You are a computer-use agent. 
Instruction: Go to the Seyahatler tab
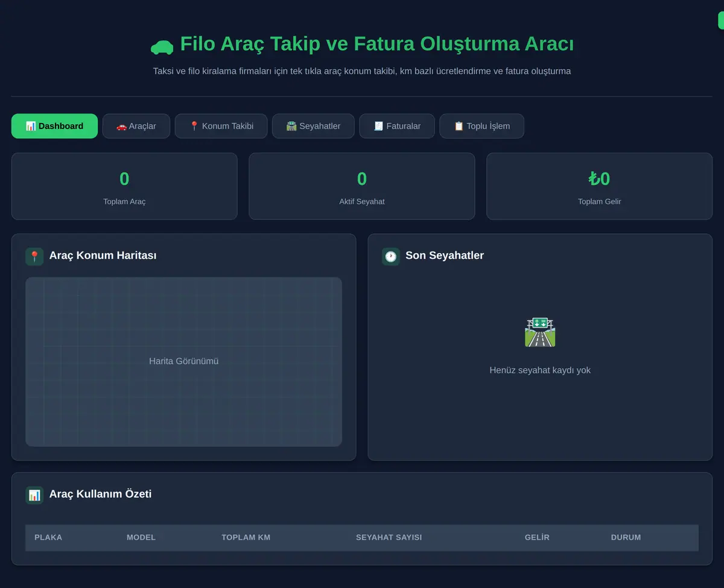click(313, 126)
